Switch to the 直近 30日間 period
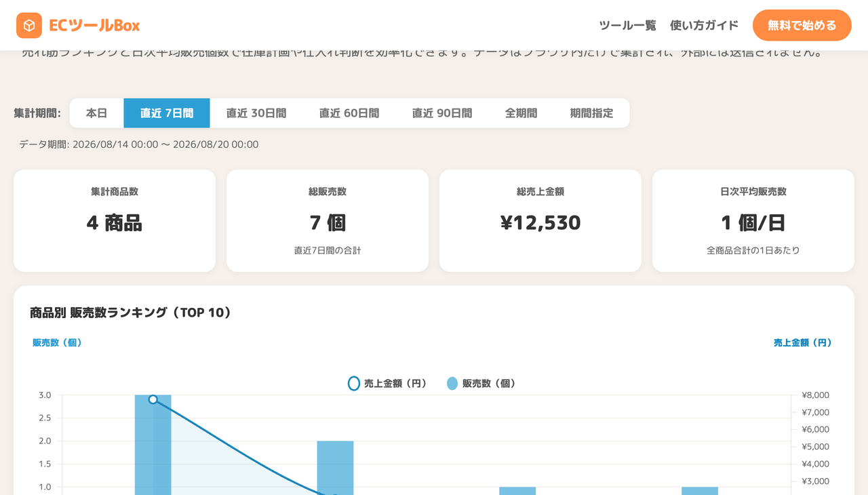Screen dimensions: 868x495 click(x=256, y=113)
